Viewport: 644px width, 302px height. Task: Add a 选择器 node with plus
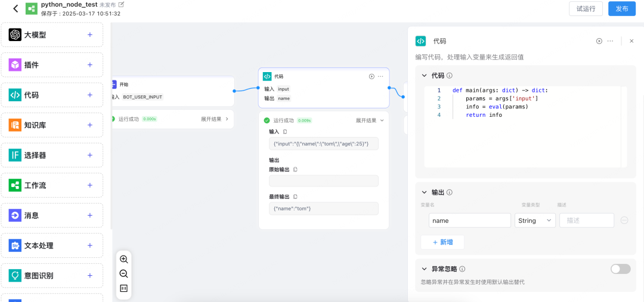[x=90, y=155]
